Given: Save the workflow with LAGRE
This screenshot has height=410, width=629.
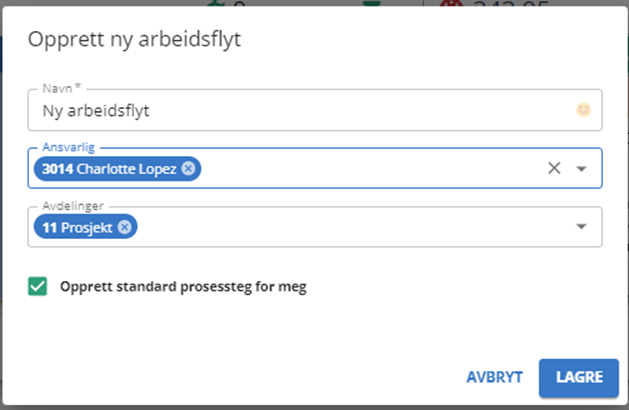Looking at the screenshot, I should [x=579, y=378].
